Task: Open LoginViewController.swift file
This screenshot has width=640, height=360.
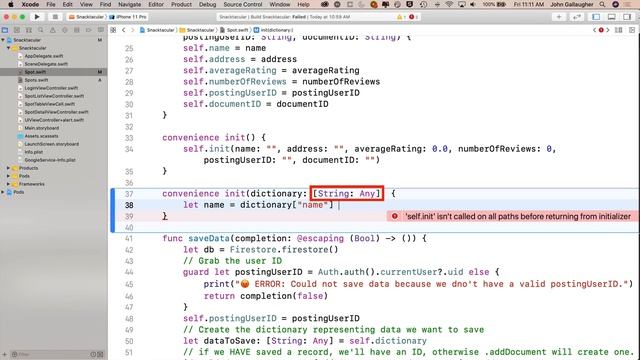Action: (x=51, y=88)
